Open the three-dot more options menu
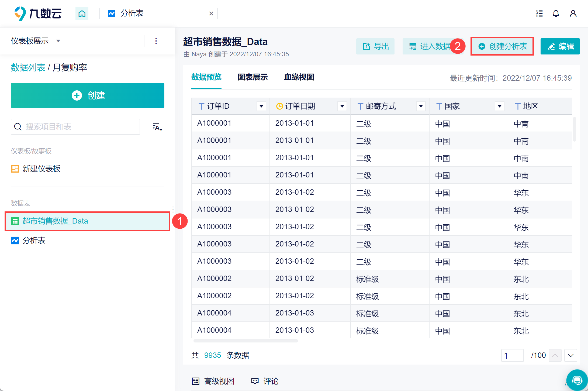 (156, 41)
